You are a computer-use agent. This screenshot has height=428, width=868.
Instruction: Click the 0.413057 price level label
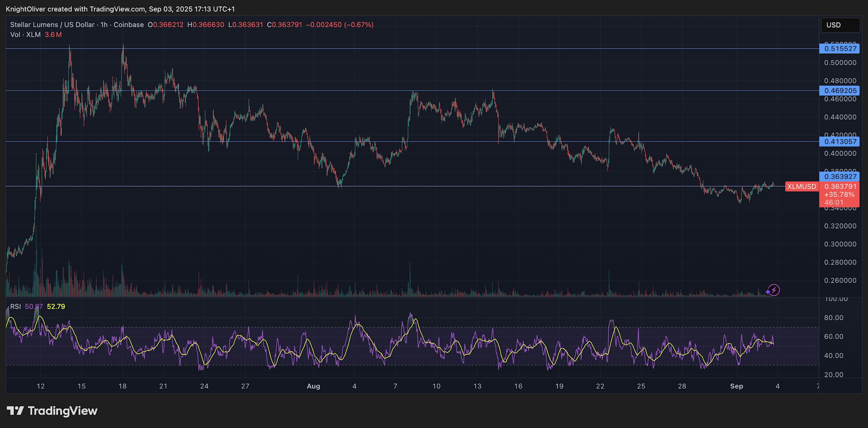[x=840, y=141]
